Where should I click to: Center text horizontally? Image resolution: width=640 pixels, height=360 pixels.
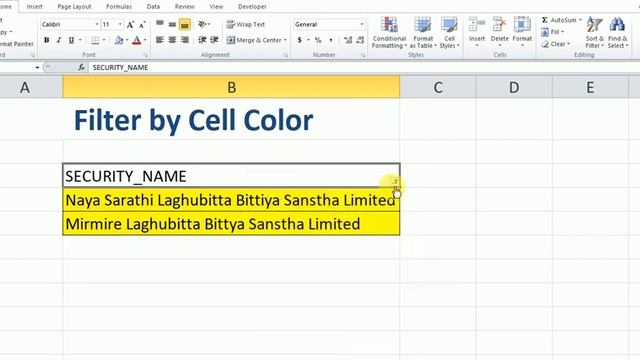[172, 40]
